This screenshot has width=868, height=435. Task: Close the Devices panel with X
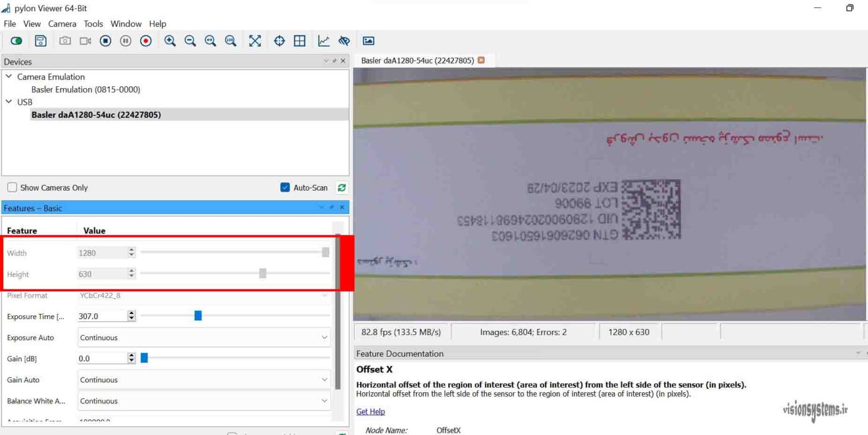[343, 61]
